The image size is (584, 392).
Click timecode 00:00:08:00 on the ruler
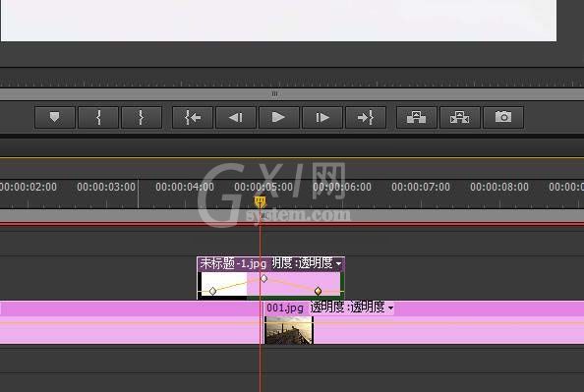(499, 187)
